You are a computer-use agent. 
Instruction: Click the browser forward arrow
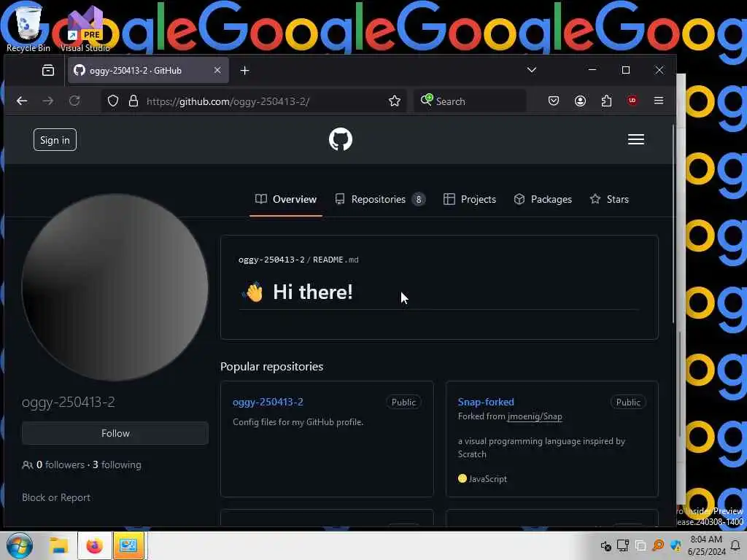(x=48, y=101)
